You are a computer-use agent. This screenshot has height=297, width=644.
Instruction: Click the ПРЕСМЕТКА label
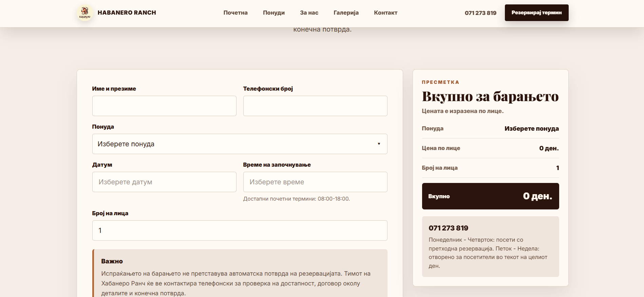(x=440, y=82)
